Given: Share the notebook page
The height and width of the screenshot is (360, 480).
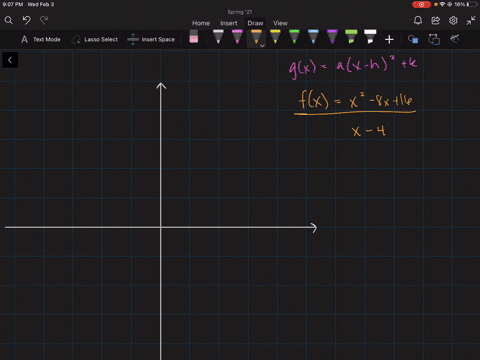Looking at the screenshot, I should tap(435, 21).
